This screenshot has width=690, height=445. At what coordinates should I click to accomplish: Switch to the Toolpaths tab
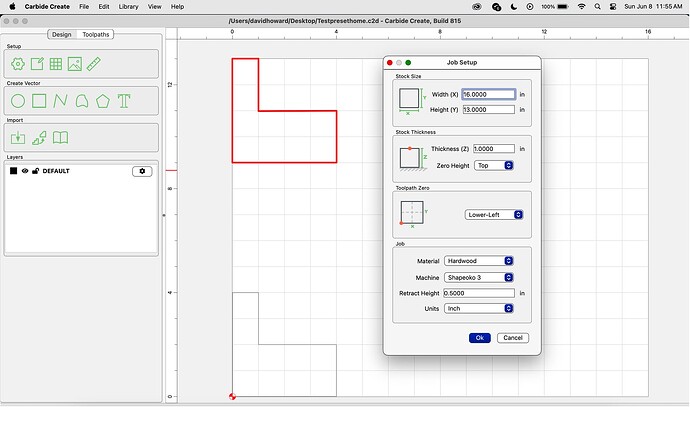(95, 34)
